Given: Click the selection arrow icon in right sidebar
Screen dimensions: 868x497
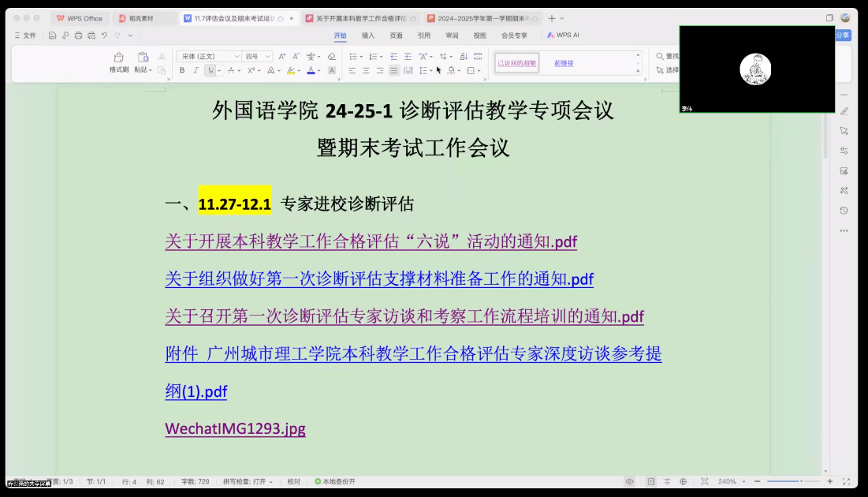Looking at the screenshot, I should tap(844, 131).
